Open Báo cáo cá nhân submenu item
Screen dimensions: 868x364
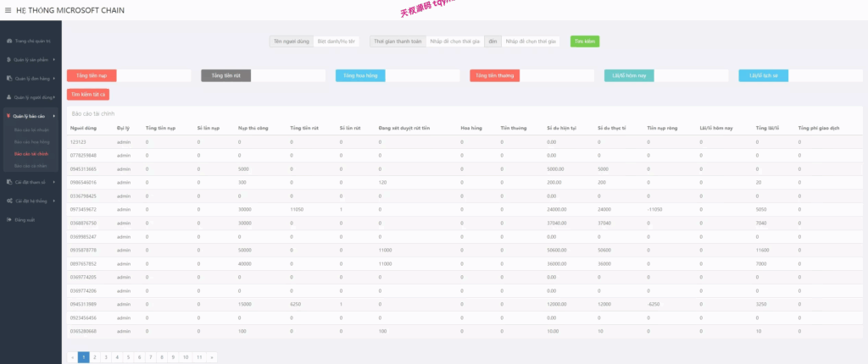click(31, 166)
